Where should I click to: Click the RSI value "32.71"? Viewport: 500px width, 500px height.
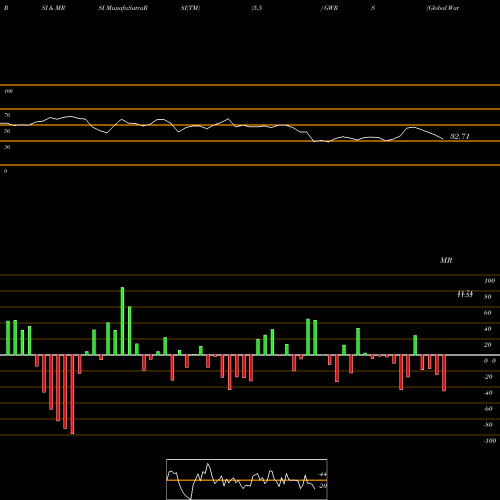coord(460,136)
